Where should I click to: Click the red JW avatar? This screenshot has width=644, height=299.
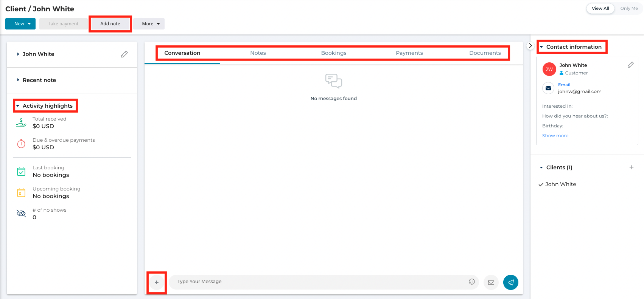(549, 69)
